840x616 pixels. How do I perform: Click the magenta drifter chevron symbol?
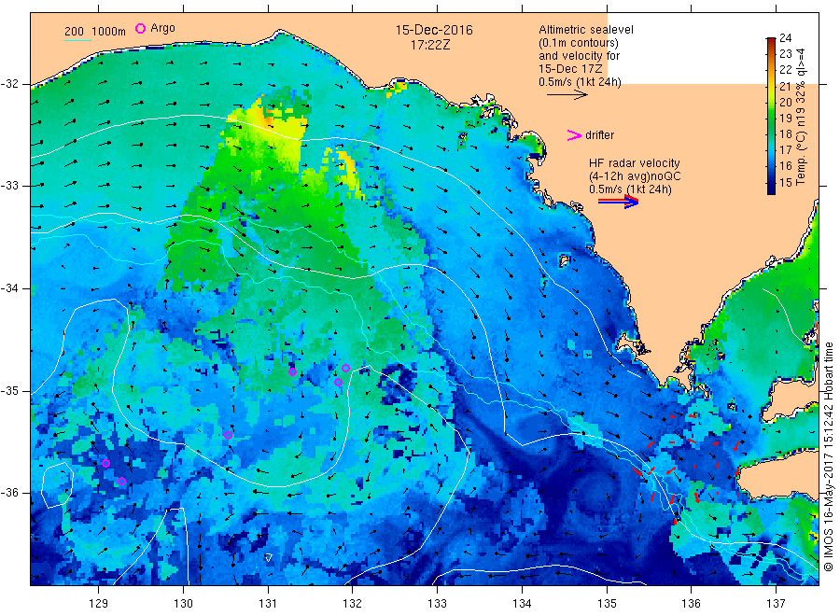[x=574, y=135]
